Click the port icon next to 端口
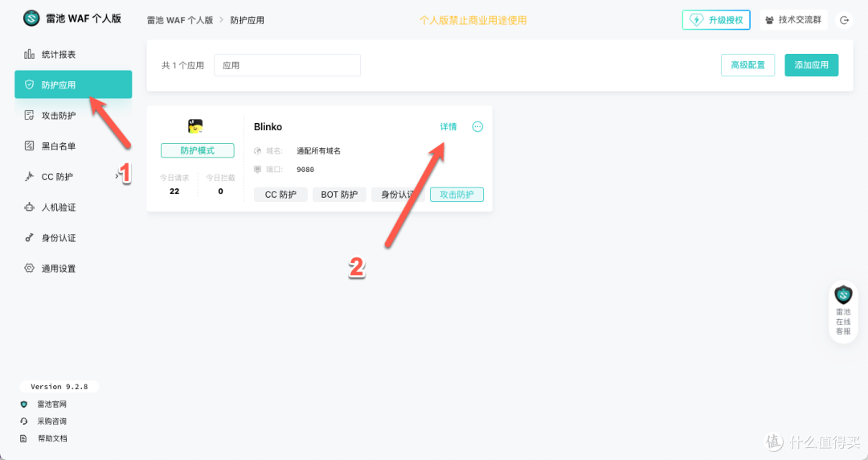Viewport: 868px width, 460px height. 257,169
